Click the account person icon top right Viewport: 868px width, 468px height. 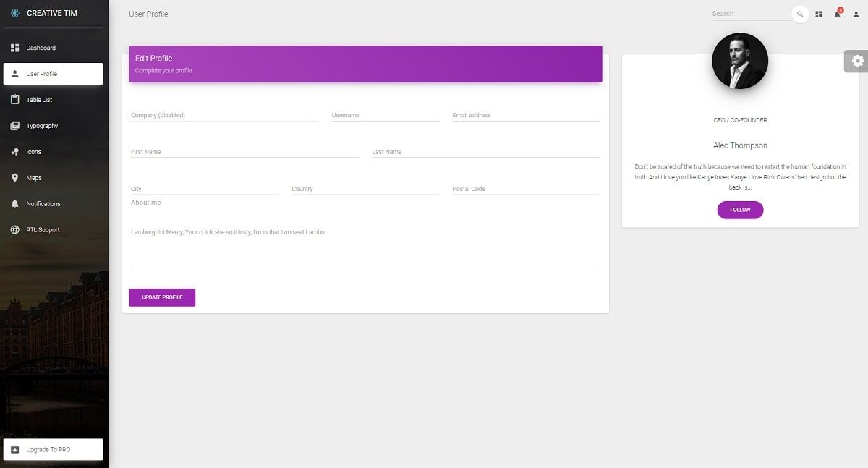coord(857,14)
